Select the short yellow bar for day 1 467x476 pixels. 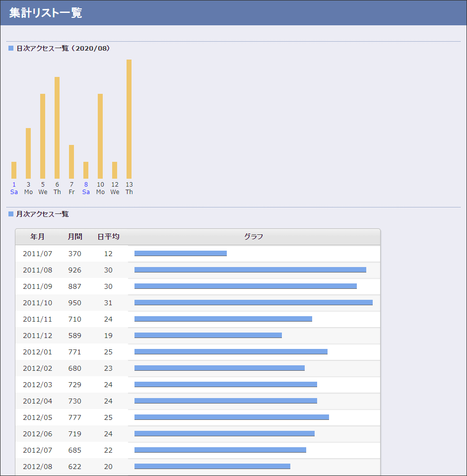coord(14,170)
